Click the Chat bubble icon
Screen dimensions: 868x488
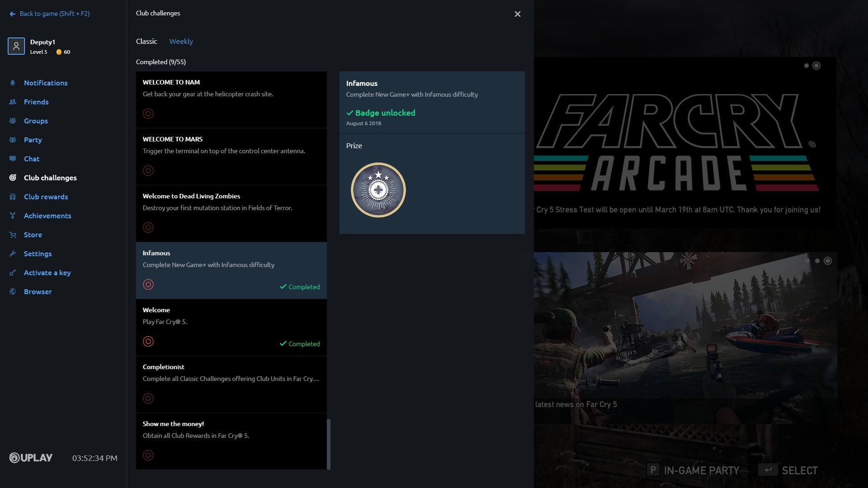click(13, 159)
